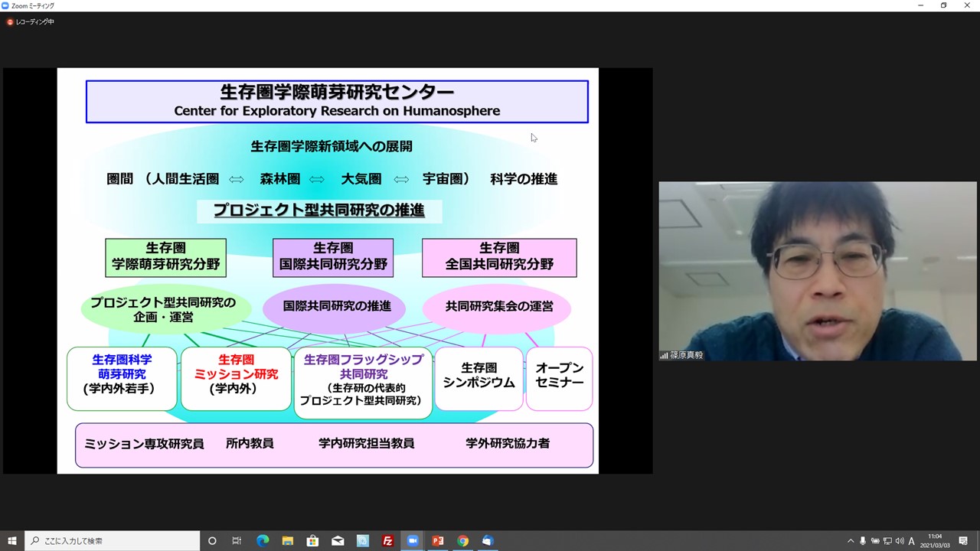Click the pink 全国共同研究分野 box
The height and width of the screenshot is (551, 980).
[x=499, y=257]
